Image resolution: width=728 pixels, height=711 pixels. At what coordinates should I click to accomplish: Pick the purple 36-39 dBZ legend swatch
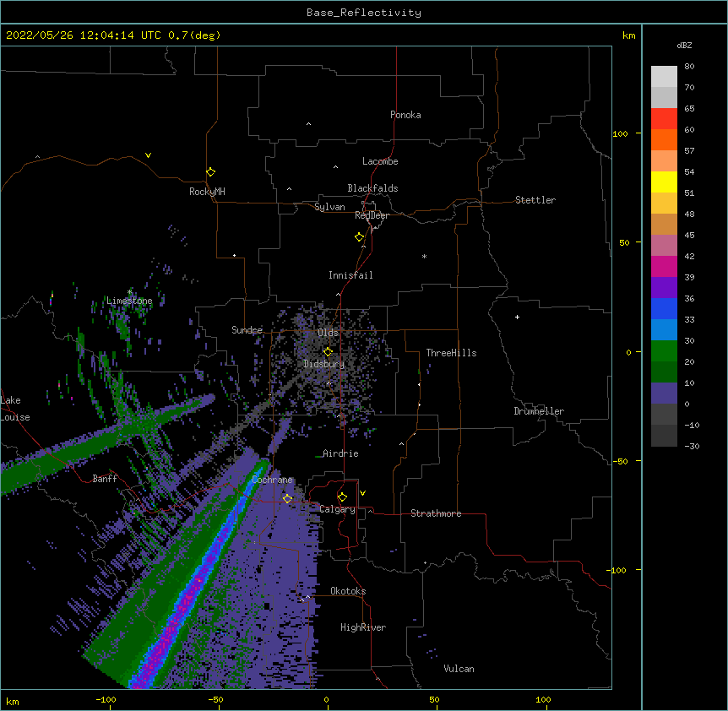click(x=664, y=287)
